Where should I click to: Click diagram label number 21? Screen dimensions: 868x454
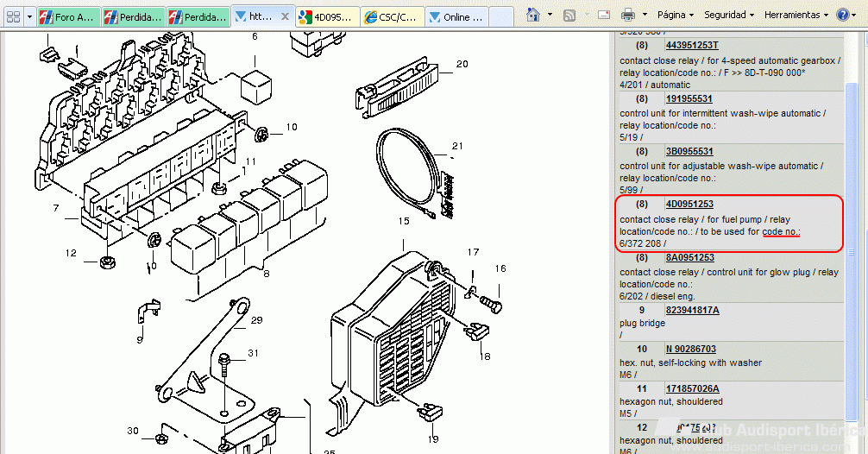pos(457,146)
